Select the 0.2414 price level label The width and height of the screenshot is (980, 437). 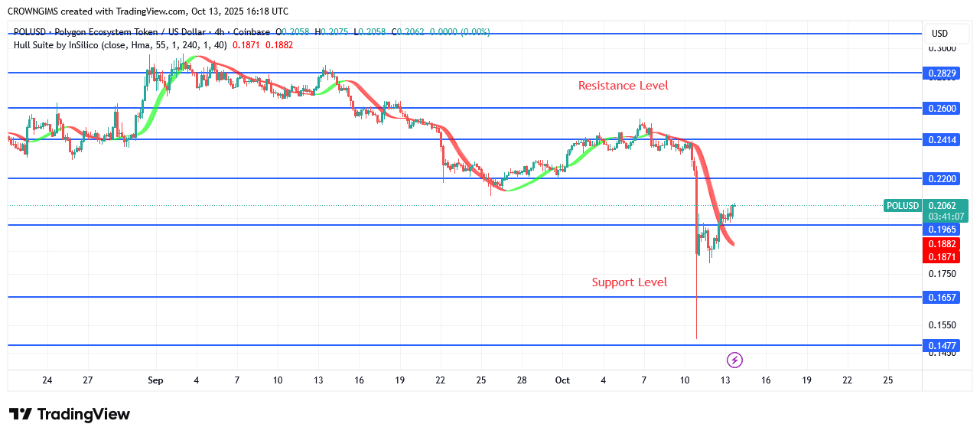click(942, 140)
